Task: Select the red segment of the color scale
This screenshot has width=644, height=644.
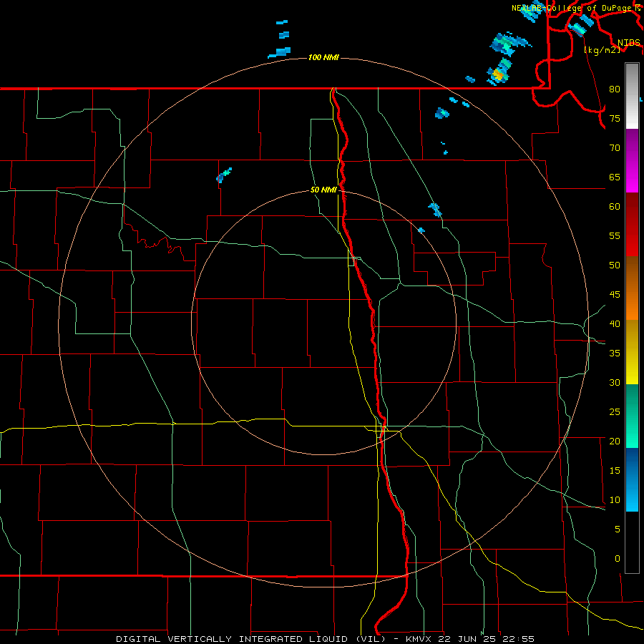Action: pyautogui.click(x=632, y=224)
